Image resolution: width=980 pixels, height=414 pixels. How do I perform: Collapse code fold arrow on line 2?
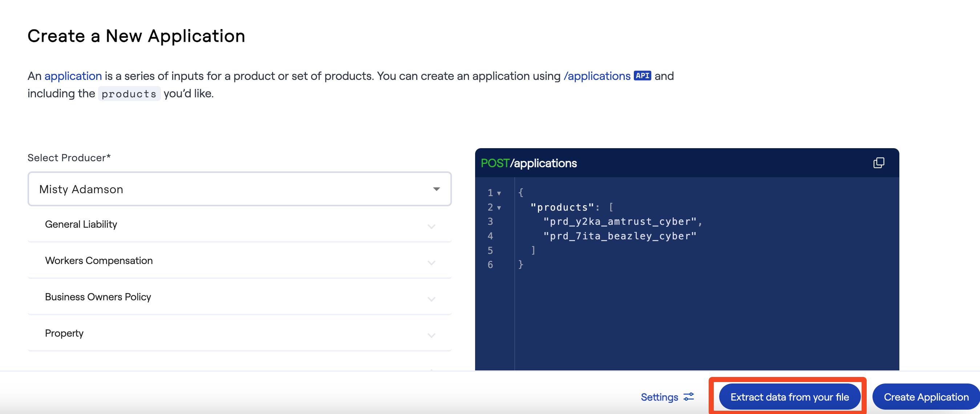499,208
